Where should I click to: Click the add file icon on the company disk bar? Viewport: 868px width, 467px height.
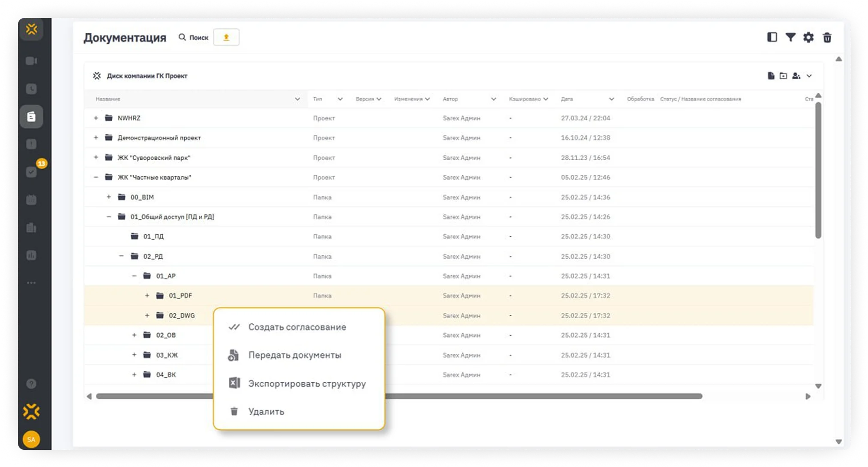click(x=771, y=76)
